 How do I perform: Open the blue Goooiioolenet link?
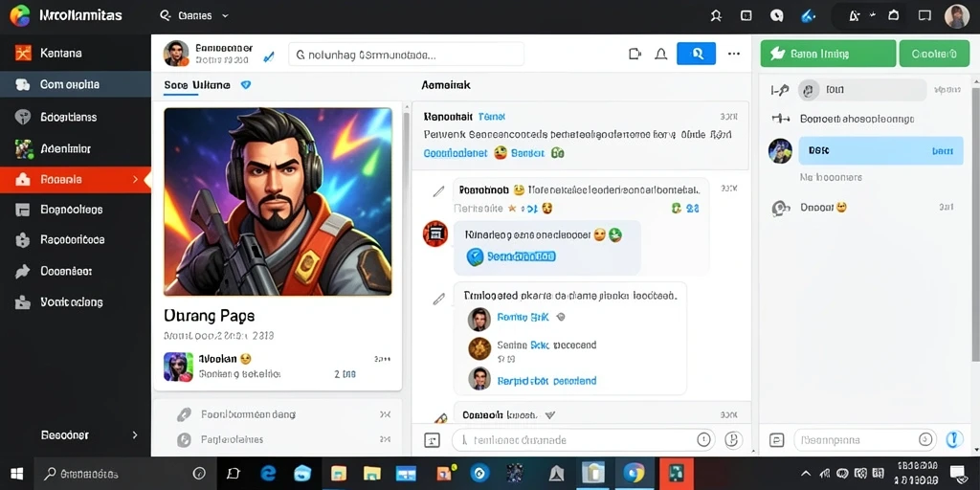point(456,153)
